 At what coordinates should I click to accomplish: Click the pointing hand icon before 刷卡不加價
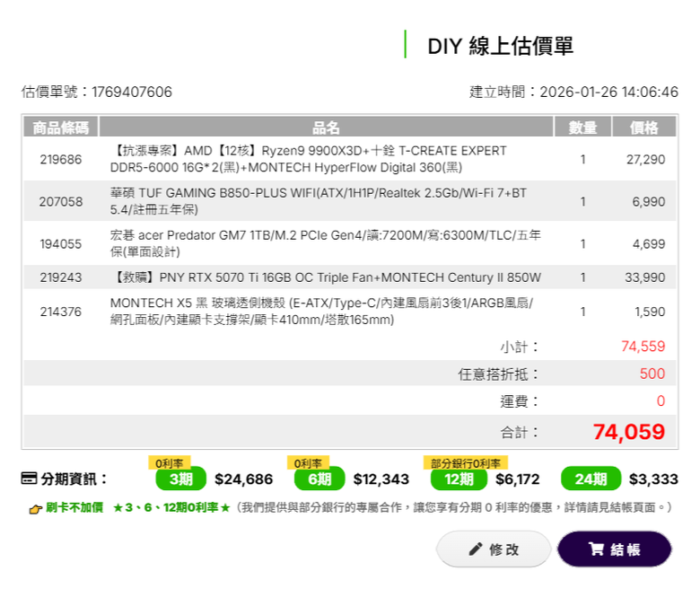pyautogui.click(x=35, y=509)
